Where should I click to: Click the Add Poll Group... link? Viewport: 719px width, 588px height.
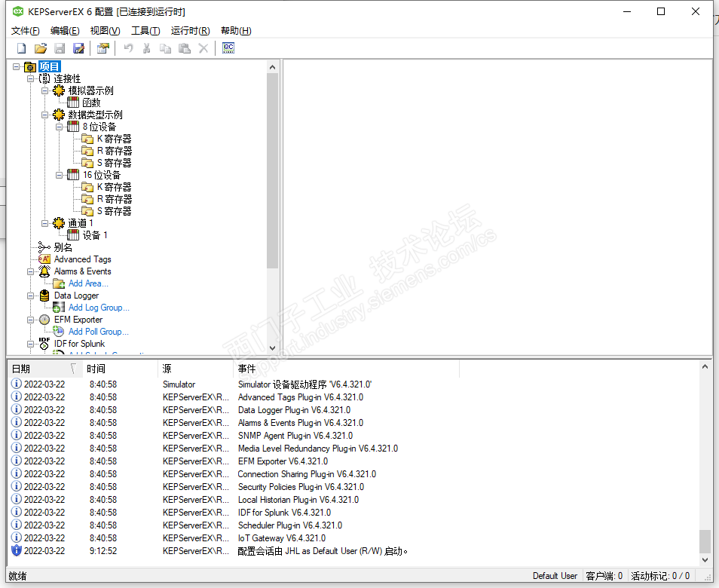pos(99,332)
